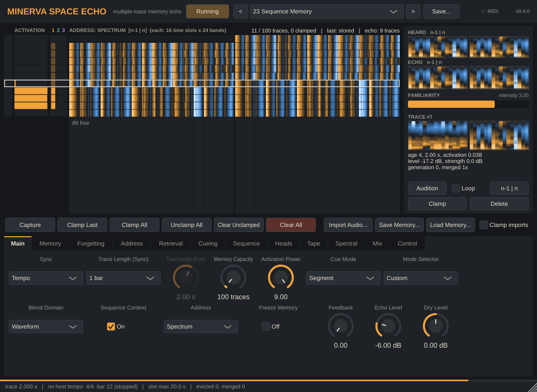Click the resize grip in the bottom corner
Screen dimensions: 537x392
(x=533, y=388)
